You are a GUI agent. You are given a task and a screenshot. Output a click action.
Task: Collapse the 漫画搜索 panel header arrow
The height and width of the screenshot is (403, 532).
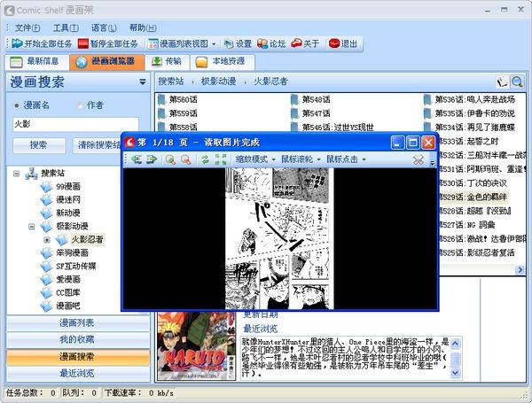point(143,81)
